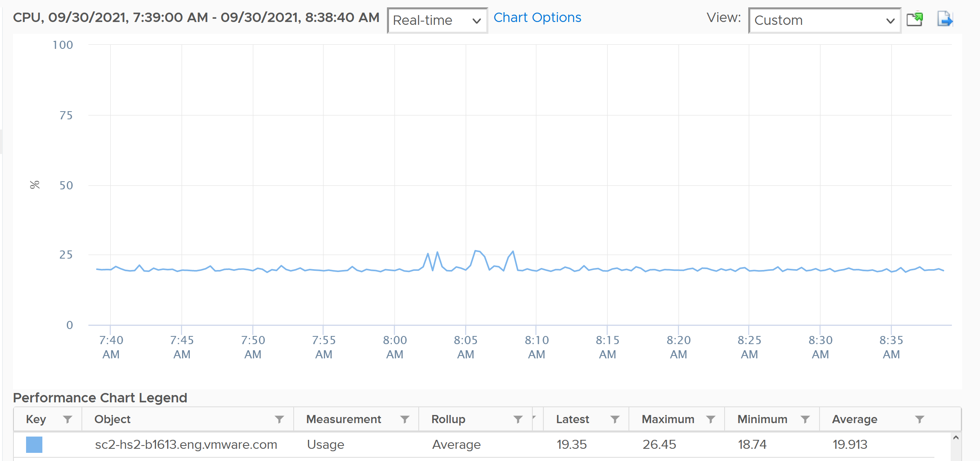
Task: Click the blue legend color key
Action: 34,444
